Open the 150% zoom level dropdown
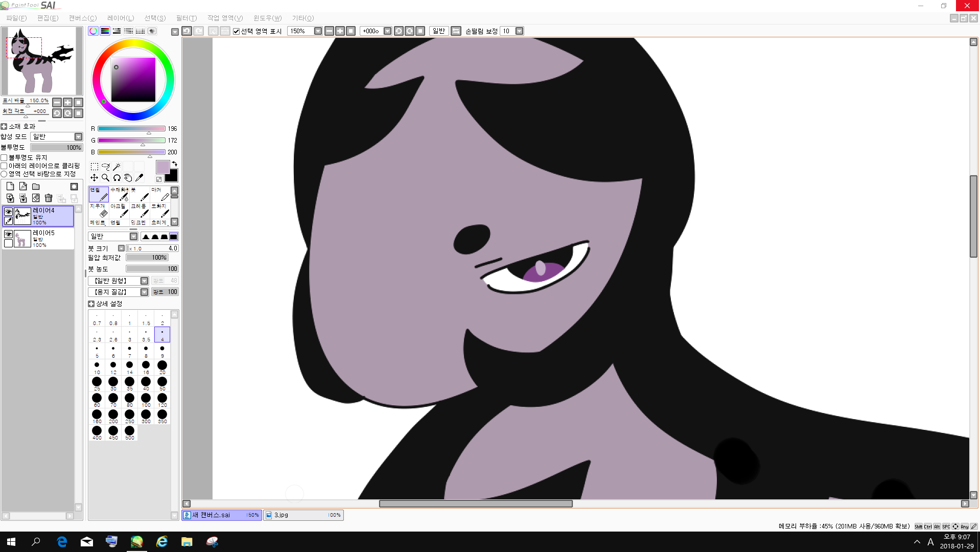 [x=318, y=31]
